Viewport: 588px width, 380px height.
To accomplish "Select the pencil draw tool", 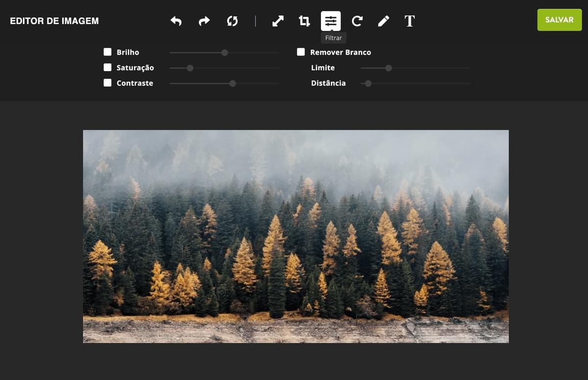I will click(x=384, y=21).
